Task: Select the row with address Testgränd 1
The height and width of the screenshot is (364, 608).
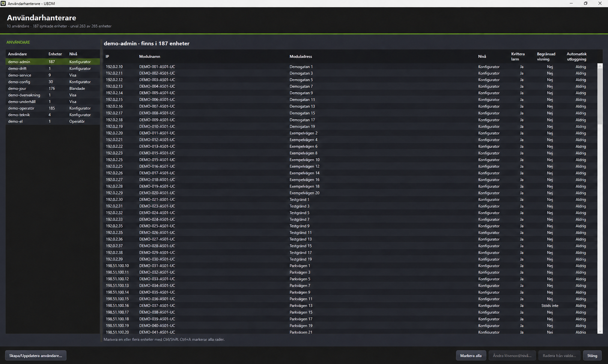Action: click(x=351, y=199)
